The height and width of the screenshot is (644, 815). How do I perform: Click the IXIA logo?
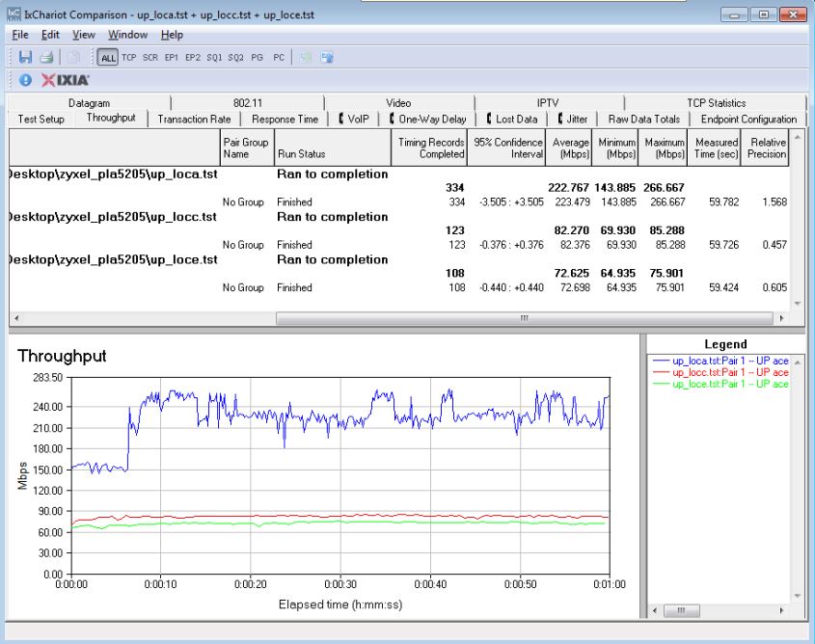point(65,80)
